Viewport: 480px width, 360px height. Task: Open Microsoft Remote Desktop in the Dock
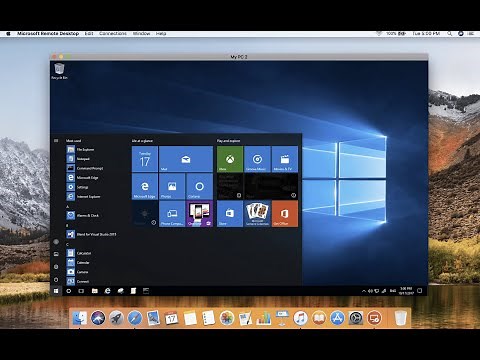(374, 318)
